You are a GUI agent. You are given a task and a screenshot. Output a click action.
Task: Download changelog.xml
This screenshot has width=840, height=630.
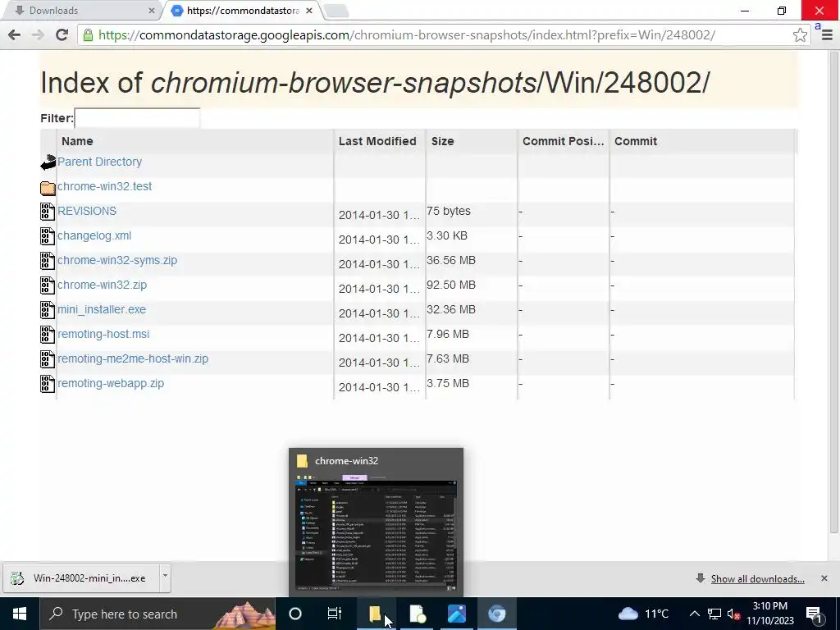point(94,235)
